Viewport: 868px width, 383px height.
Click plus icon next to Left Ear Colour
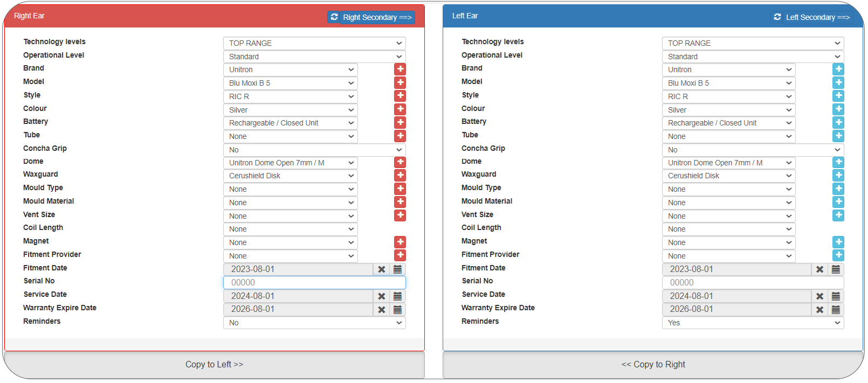pos(838,109)
